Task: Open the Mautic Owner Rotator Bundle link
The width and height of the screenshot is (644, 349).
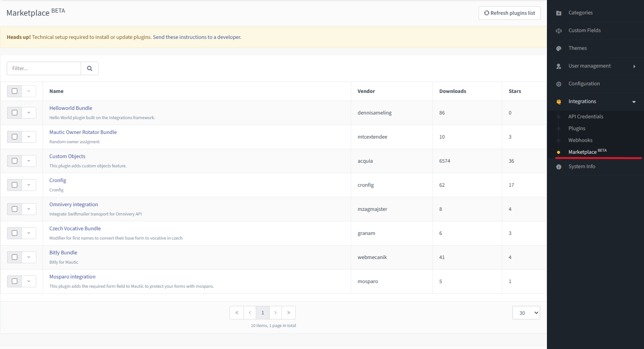Action: click(83, 132)
